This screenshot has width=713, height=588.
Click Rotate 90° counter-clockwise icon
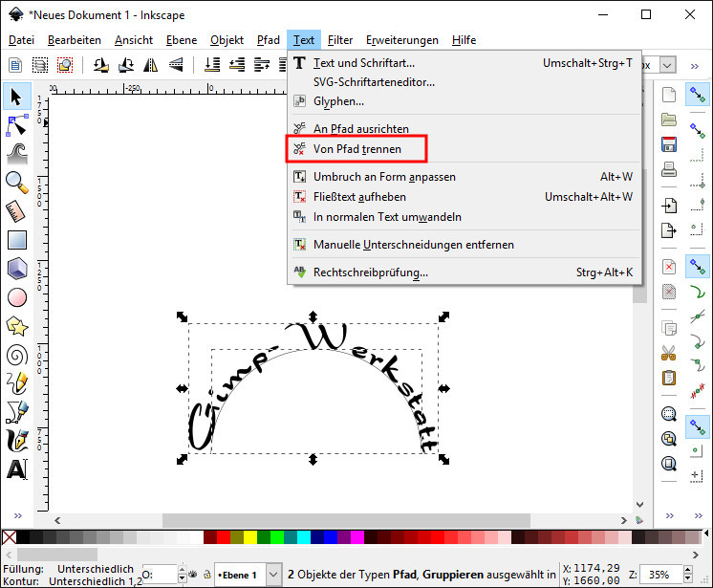pos(101,65)
